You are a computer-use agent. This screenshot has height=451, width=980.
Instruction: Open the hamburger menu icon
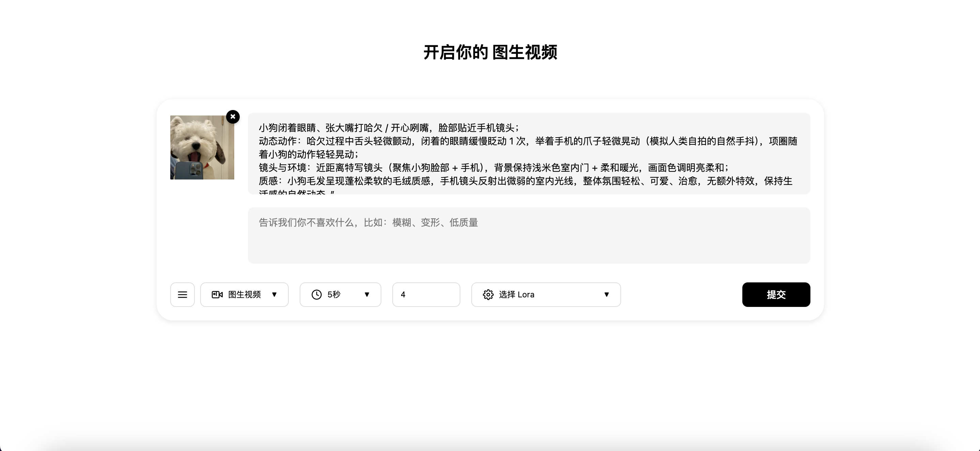pyautogui.click(x=182, y=295)
